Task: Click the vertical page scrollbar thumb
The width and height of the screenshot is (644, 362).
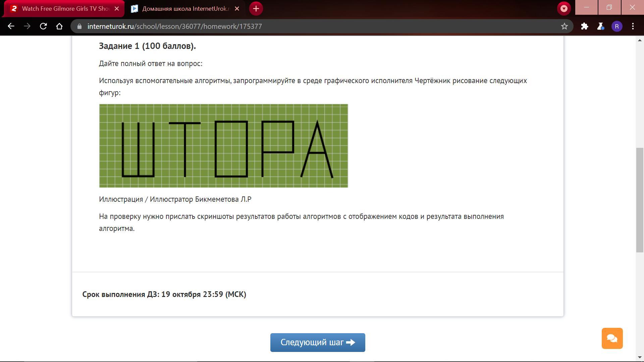Action: click(640, 200)
